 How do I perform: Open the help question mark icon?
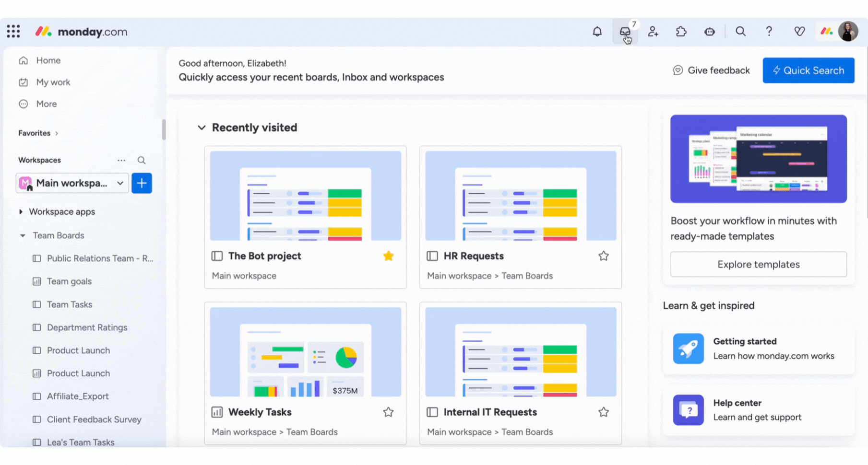(769, 32)
